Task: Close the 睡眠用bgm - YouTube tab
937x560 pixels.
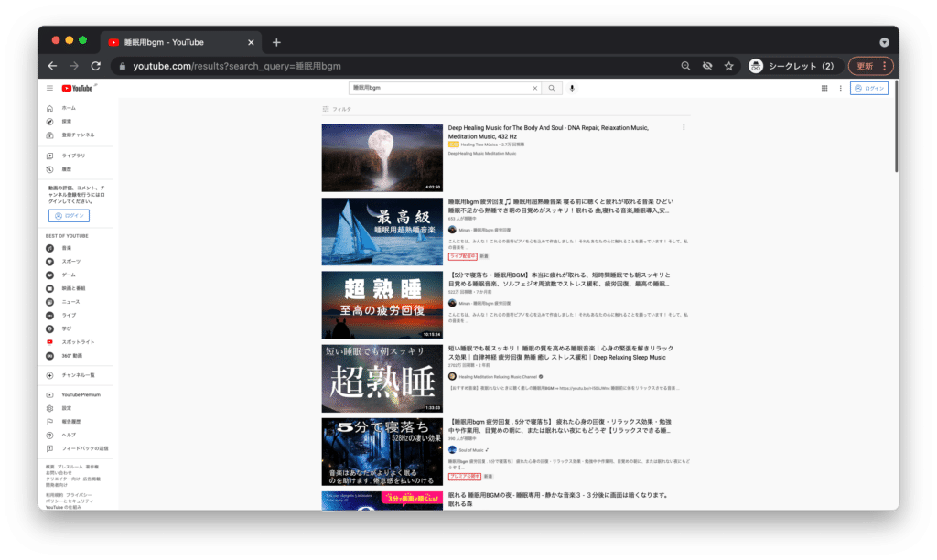Action: click(251, 42)
